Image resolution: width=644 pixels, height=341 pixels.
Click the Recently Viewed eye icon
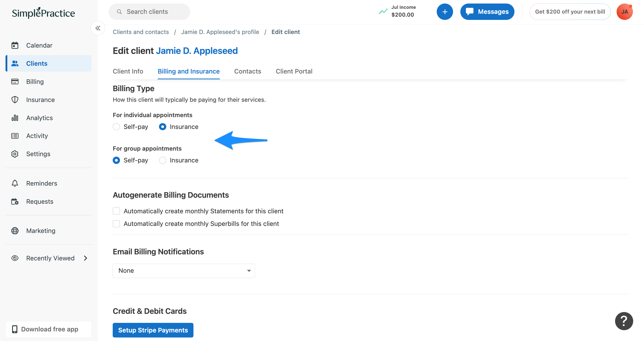pos(15,258)
